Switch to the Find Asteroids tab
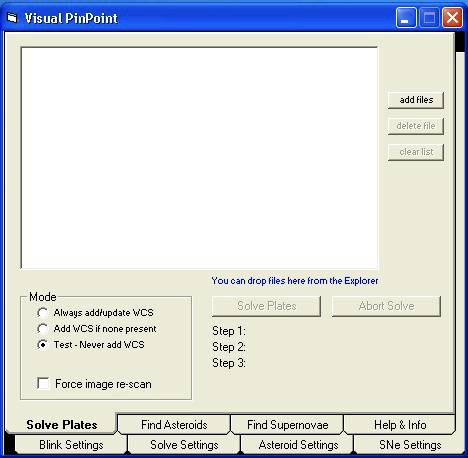468x458 pixels. [174, 425]
